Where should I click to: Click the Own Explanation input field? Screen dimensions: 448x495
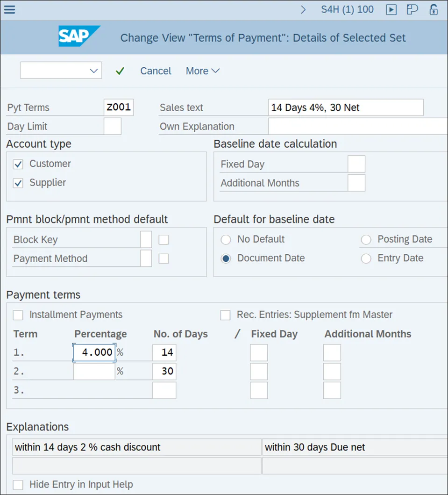click(357, 126)
